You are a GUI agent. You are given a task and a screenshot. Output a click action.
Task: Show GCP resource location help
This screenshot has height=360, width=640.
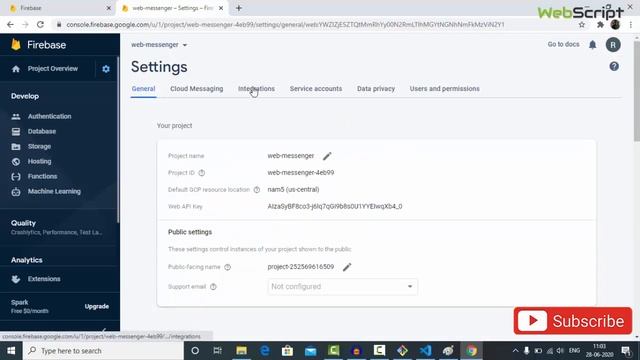pos(257,190)
